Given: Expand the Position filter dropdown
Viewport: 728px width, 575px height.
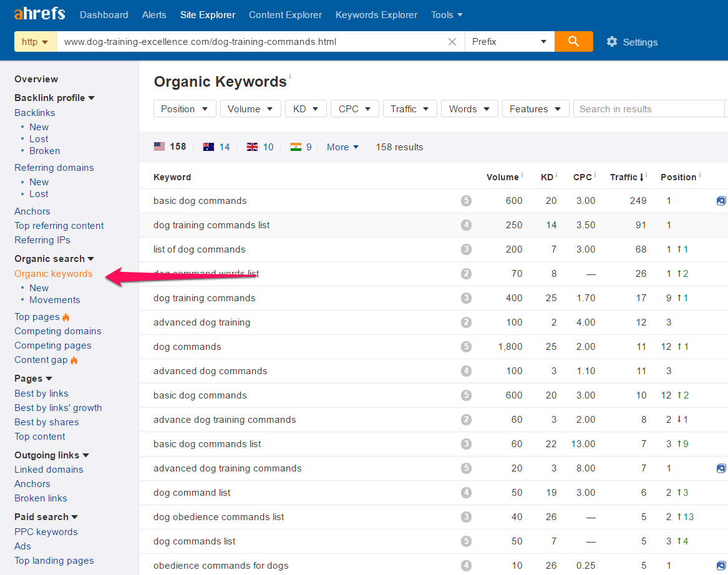Looking at the screenshot, I should pyautogui.click(x=185, y=109).
